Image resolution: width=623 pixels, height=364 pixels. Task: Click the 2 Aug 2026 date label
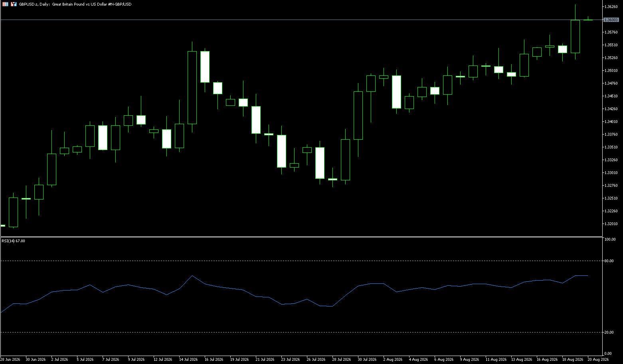coord(393,360)
